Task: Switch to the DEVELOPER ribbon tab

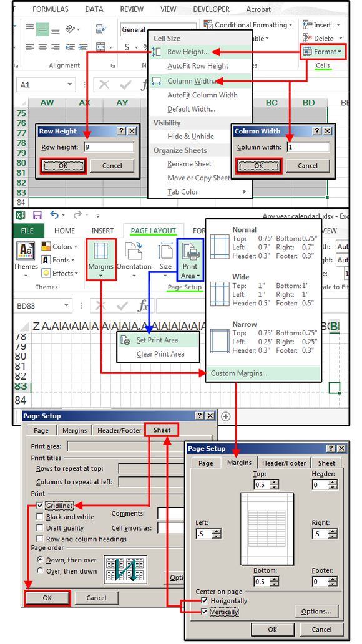Action: pos(211,9)
